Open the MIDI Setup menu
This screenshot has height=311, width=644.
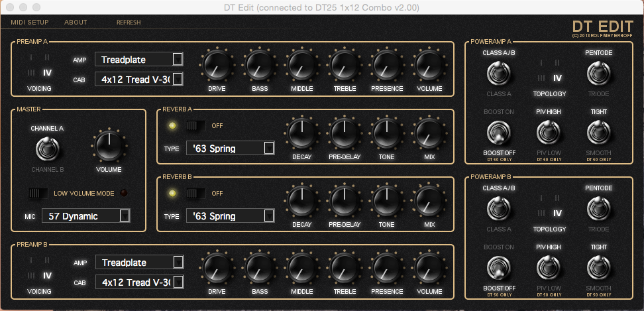point(30,23)
